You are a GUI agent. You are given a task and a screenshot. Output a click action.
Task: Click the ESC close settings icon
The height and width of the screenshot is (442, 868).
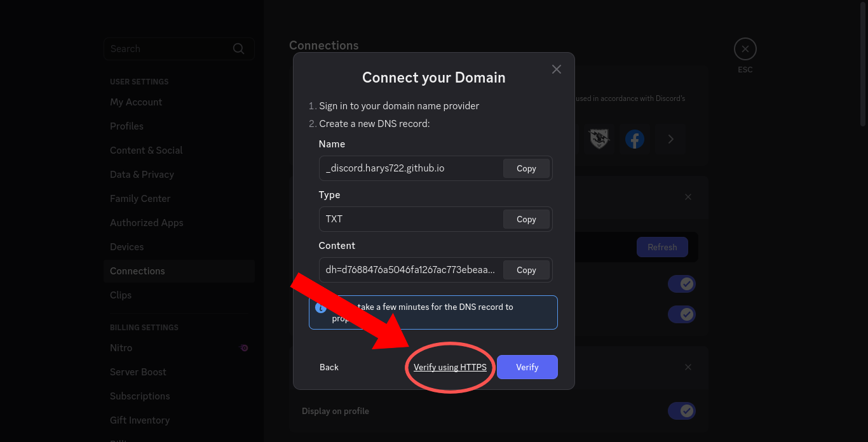pyautogui.click(x=745, y=49)
